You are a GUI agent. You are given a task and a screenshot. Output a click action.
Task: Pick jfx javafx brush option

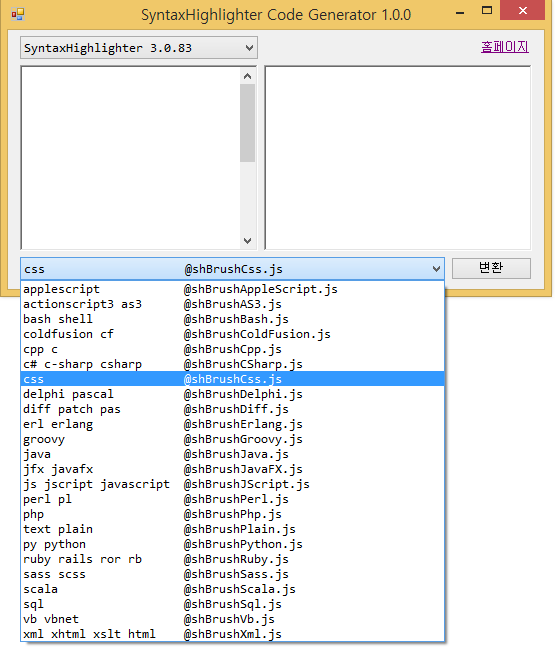[232, 469]
